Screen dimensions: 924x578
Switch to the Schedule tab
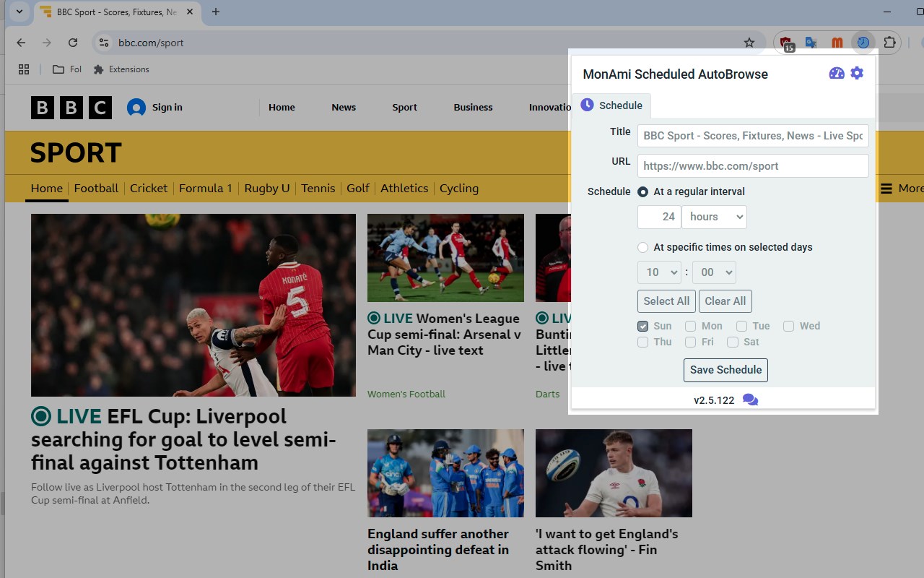tap(612, 105)
